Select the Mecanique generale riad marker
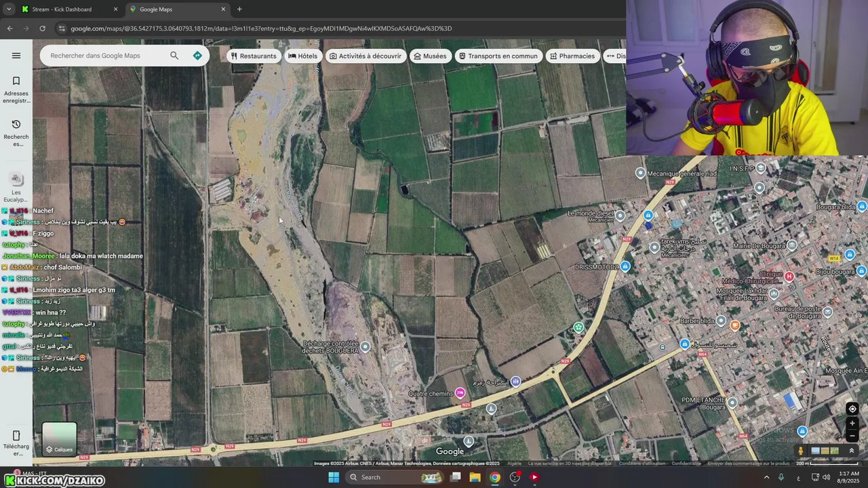 [x=640, y=174]
